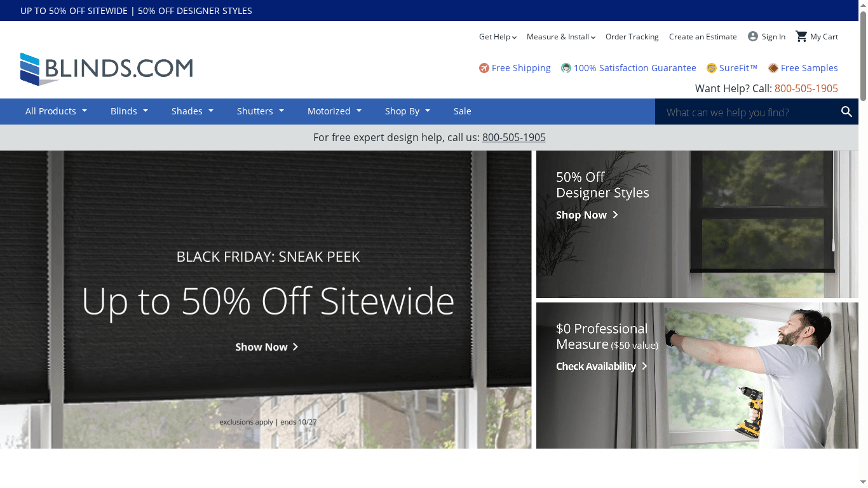868x488 pixels.
Task: Open the All Products dropdown
Action: [56, 111]
